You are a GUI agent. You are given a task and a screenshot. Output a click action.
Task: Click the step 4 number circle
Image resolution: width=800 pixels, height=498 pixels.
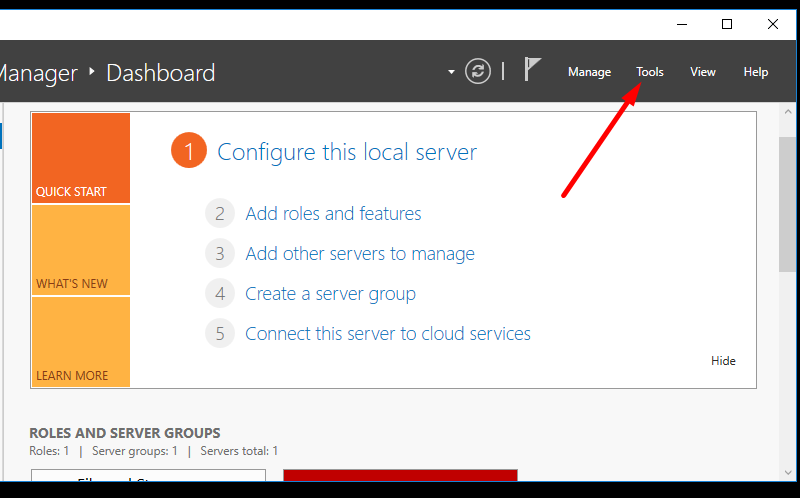220,294
